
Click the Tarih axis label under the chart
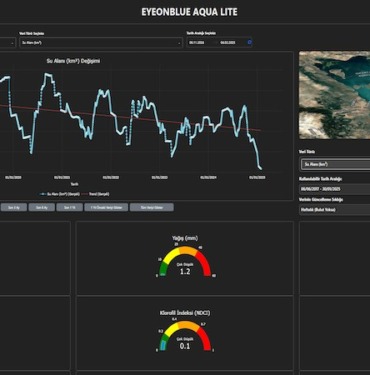(74, 184)
